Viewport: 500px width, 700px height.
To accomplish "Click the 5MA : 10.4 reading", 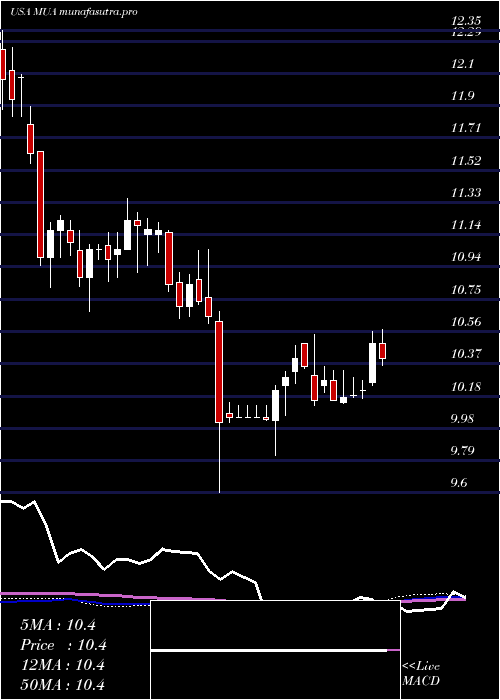I will pos(58,625).
